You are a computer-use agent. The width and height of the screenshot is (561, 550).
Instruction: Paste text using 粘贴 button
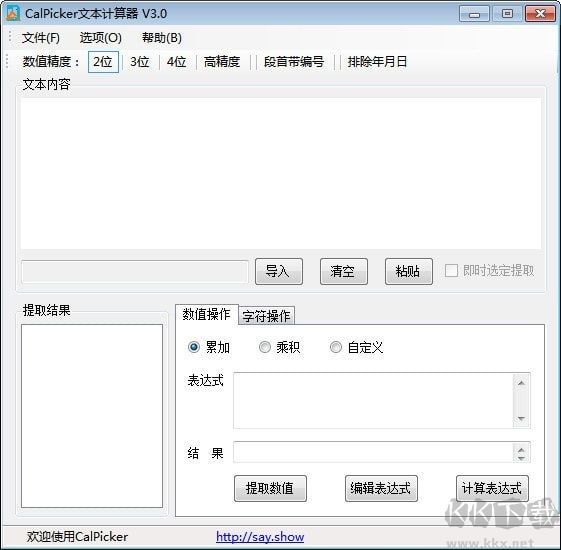point(409,272)
